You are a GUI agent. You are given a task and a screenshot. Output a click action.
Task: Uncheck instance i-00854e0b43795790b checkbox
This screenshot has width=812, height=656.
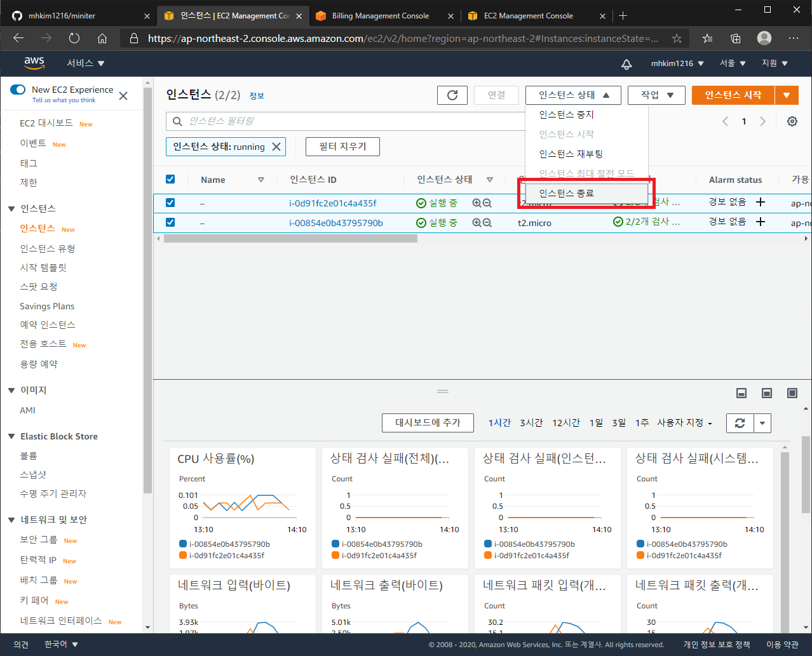170,222
